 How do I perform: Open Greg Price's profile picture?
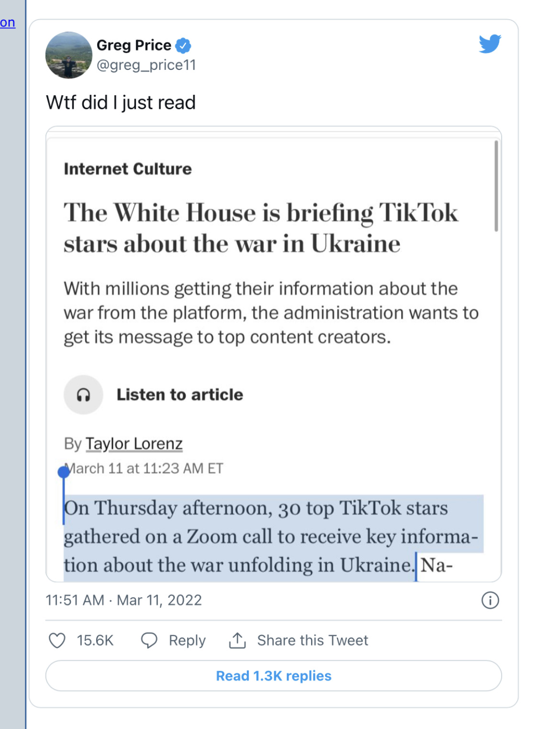click(69, 55)
